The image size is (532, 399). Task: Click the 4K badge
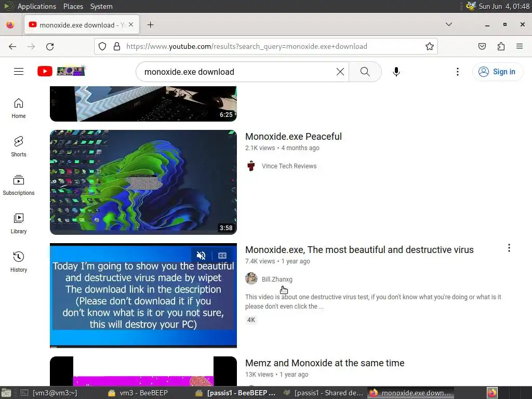pyautogui.click(x=251, y=320)
